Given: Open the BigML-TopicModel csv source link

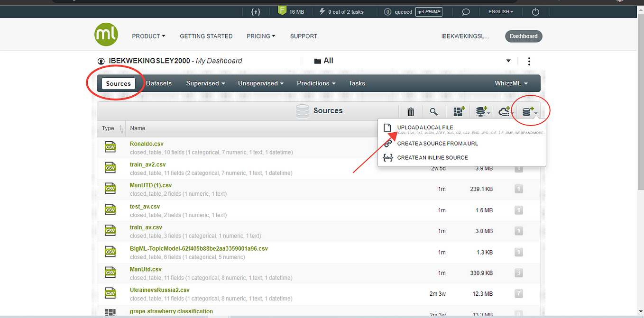Looking at the screenshot, I should 199,248.
